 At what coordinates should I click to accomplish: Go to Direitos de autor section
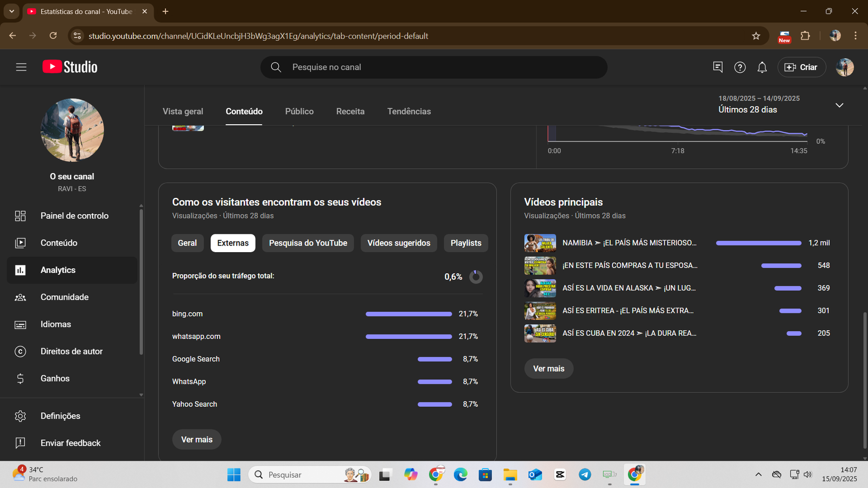[x=71, y=351]
